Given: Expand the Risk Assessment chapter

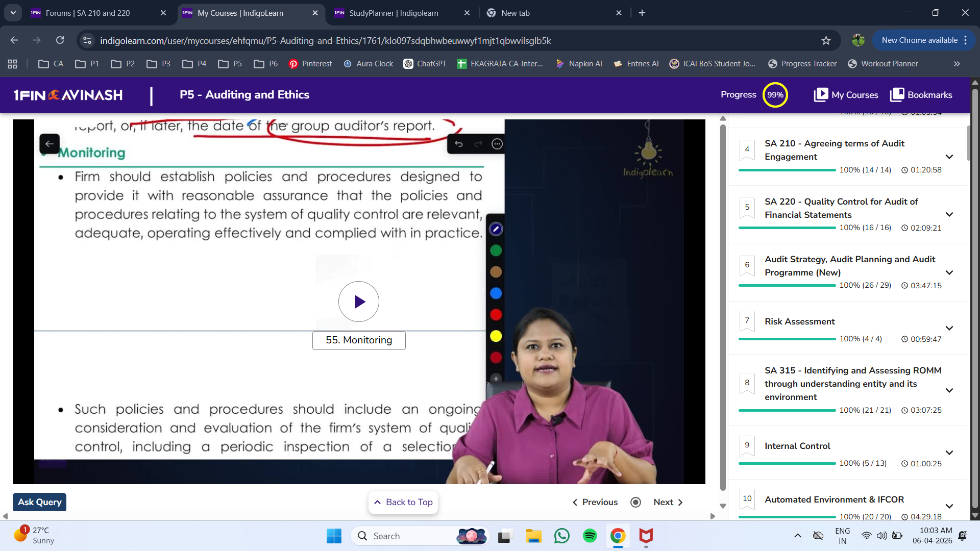Looking at the screenshot, I should 949,328.
